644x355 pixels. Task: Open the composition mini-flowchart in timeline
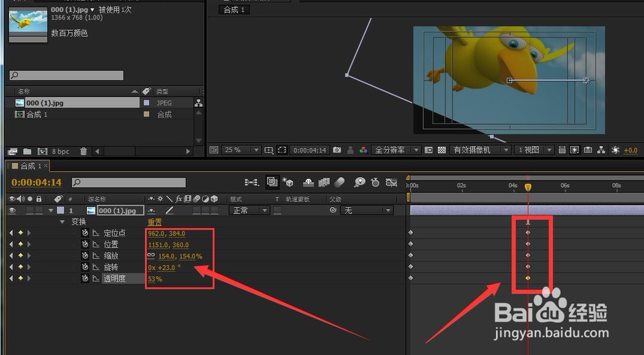(x=251, y=182)
